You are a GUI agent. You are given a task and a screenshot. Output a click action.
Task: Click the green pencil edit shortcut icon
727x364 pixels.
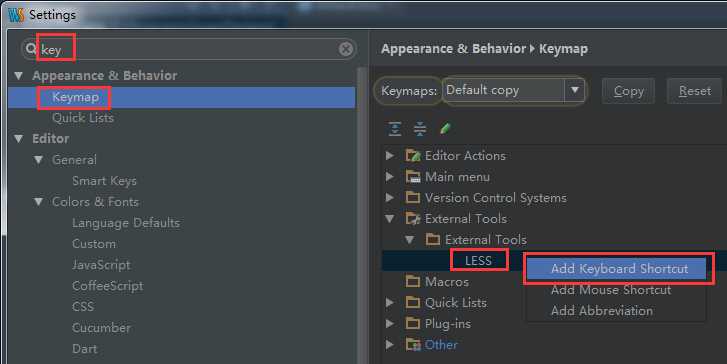click(445, 128)
